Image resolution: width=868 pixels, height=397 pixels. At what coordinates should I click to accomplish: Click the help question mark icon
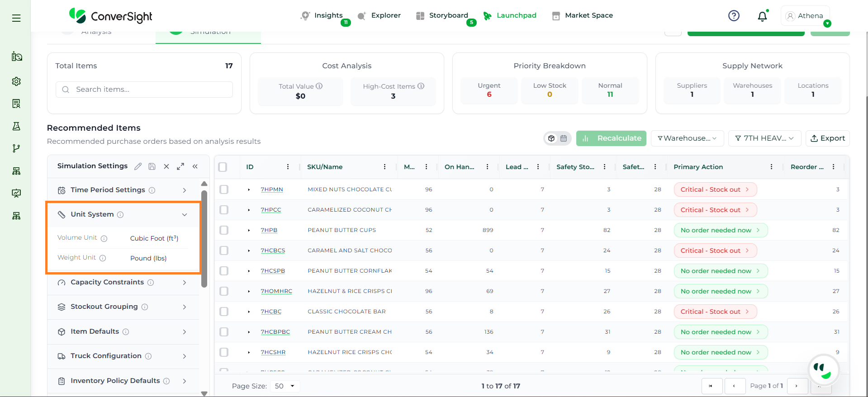tap(734, 16)
